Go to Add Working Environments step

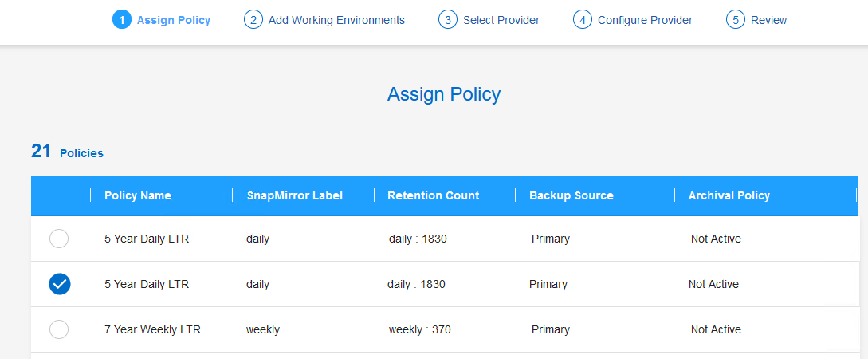pos(336,20)
